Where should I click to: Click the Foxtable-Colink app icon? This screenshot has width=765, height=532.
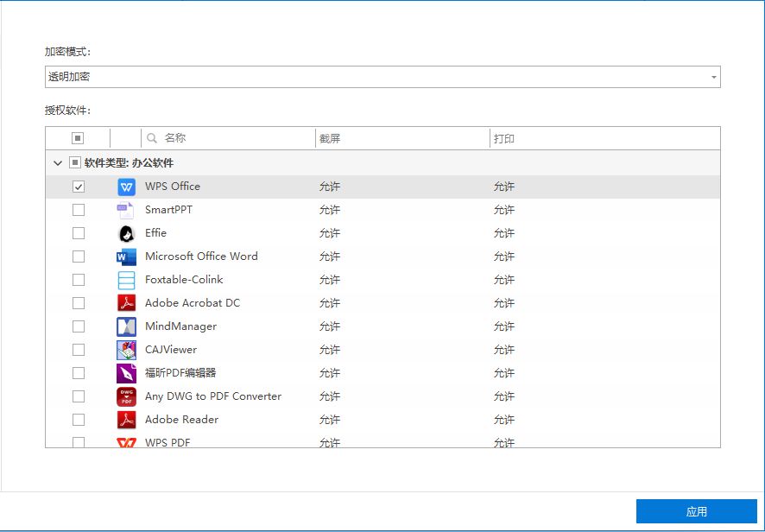click(x=126, y=280)
